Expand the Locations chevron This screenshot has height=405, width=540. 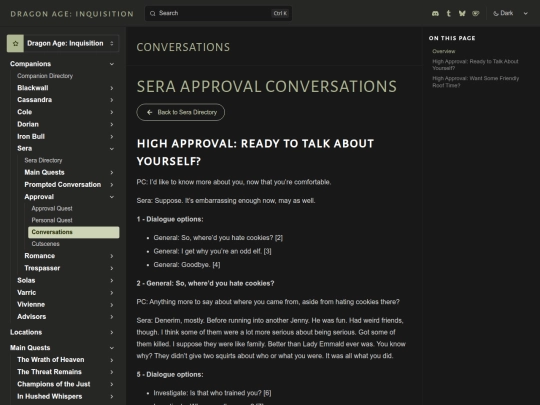tap(112, 332)
